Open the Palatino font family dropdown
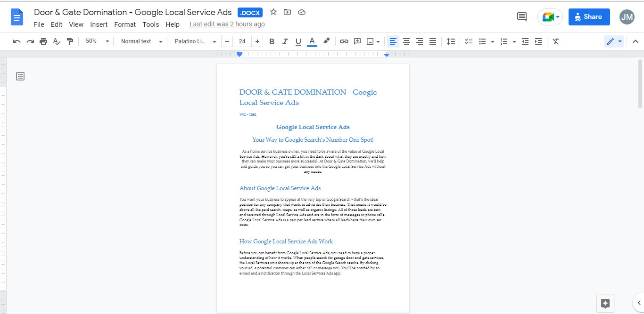This screenshot has height=314, width=644. [x=195, y=41]
